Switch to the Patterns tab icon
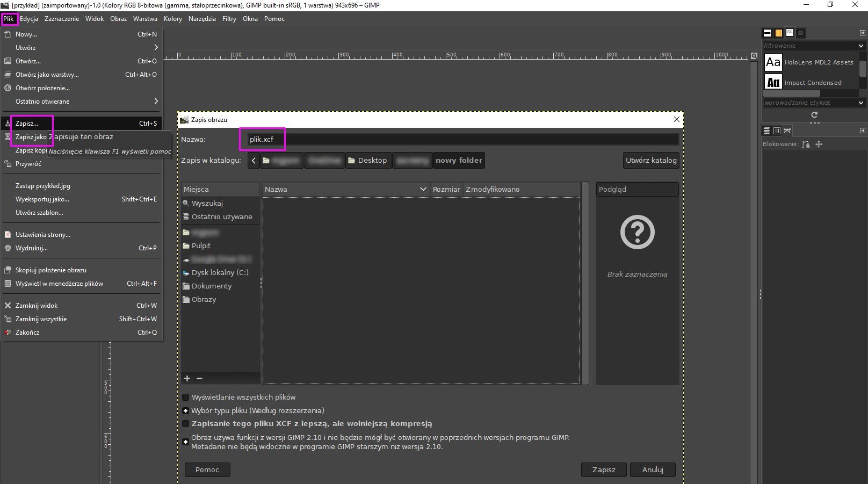The width and height of the screenshot is (868, 484). coord(778,33)
